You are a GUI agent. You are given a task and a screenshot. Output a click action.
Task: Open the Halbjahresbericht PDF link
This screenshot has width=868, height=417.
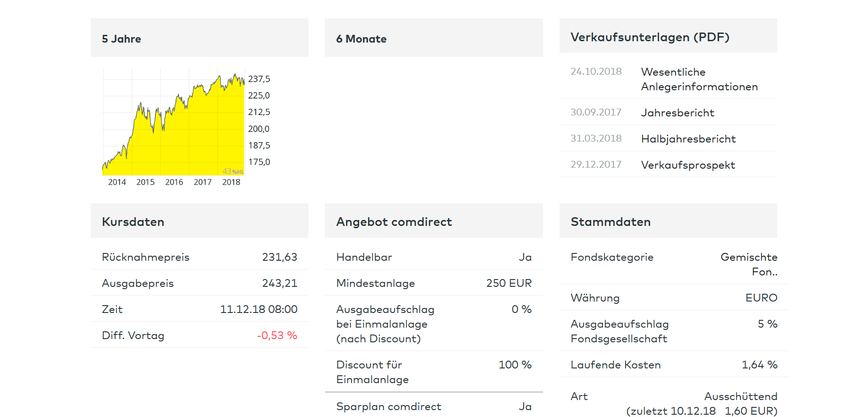688,139
